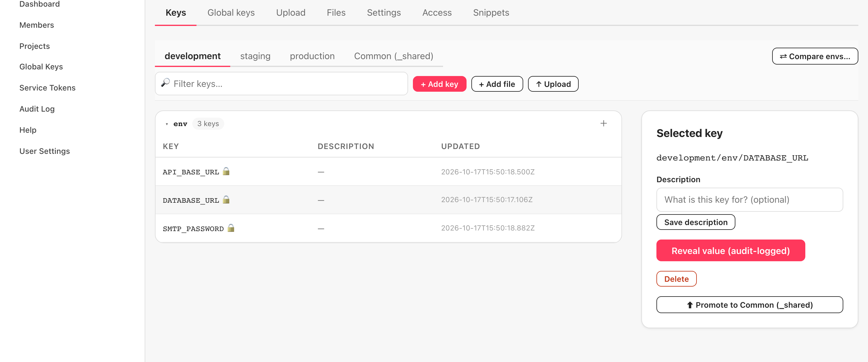Screen dimensions: 868x362
Task: Select the production environment tab
Action: [x=312, y=56]
